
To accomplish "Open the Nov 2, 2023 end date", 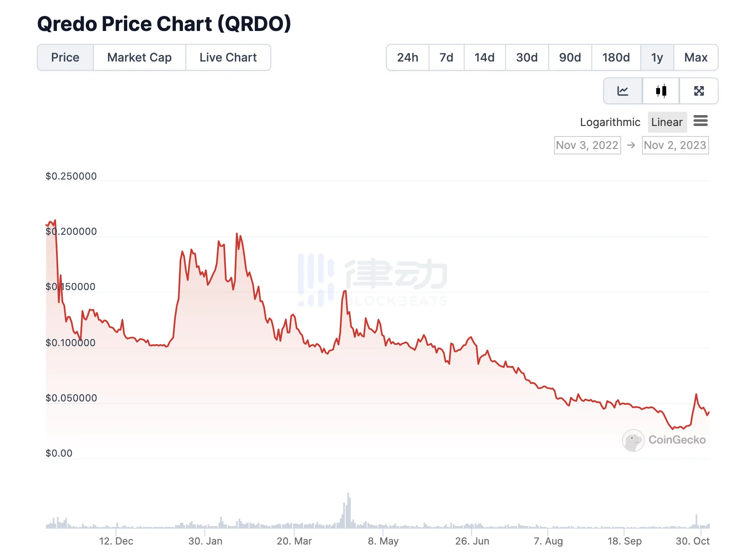I will [x=675, y=145].
